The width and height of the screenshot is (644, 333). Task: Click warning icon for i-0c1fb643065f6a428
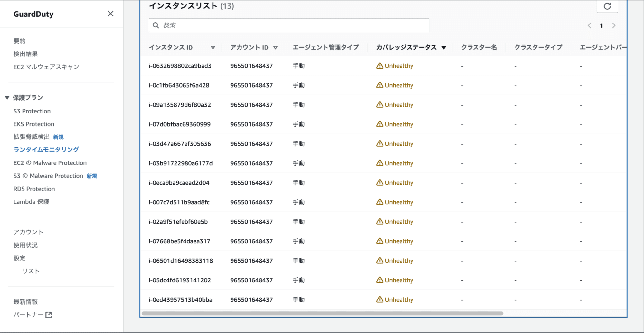pyautogui.click(x=380, y=85)
